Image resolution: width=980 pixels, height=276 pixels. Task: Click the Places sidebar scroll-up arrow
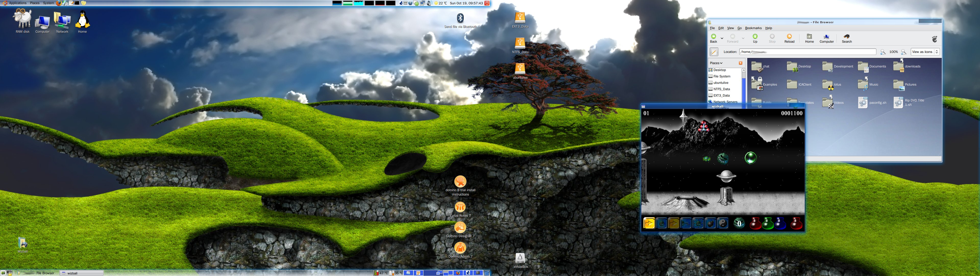743,70
